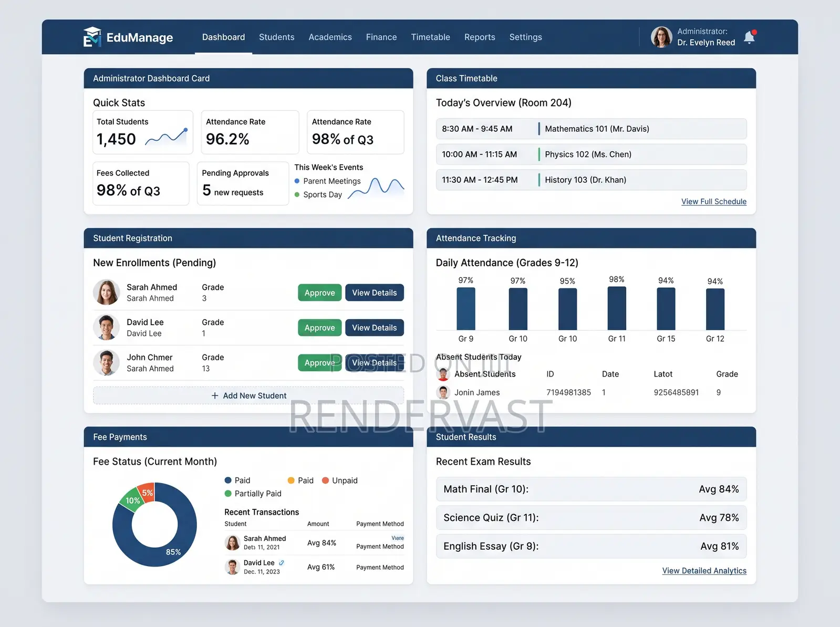Click Sarah Ahmed's avatar in Recent Transactions
This screenshot has height=627, width=840.
pyautogui.click(x=232, y=542)
